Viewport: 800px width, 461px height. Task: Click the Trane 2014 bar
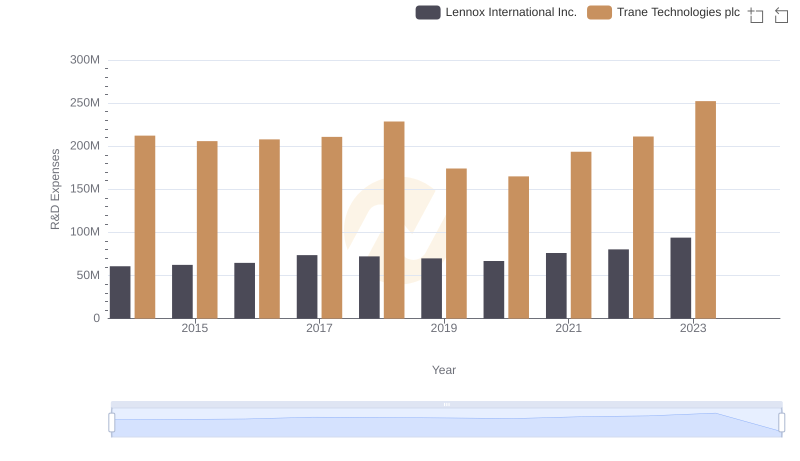point(145,227)
